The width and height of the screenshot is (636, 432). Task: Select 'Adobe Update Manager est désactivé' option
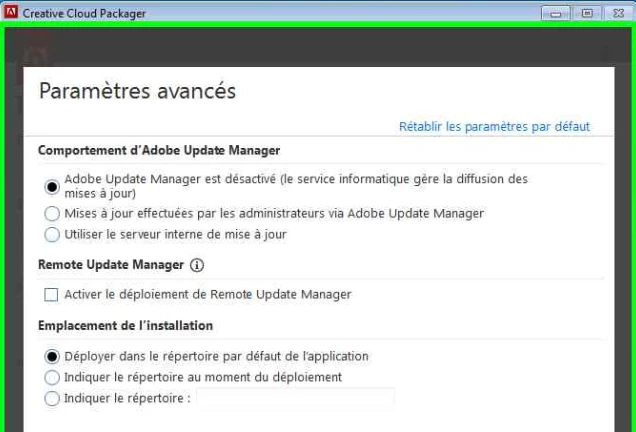[52, 187]
